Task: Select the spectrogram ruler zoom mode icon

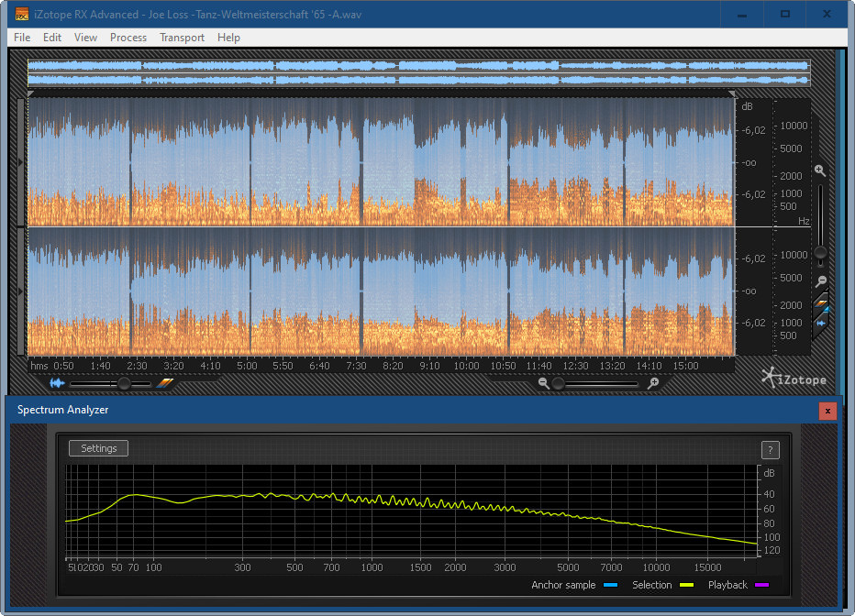Action: click(x=821, y=302)
